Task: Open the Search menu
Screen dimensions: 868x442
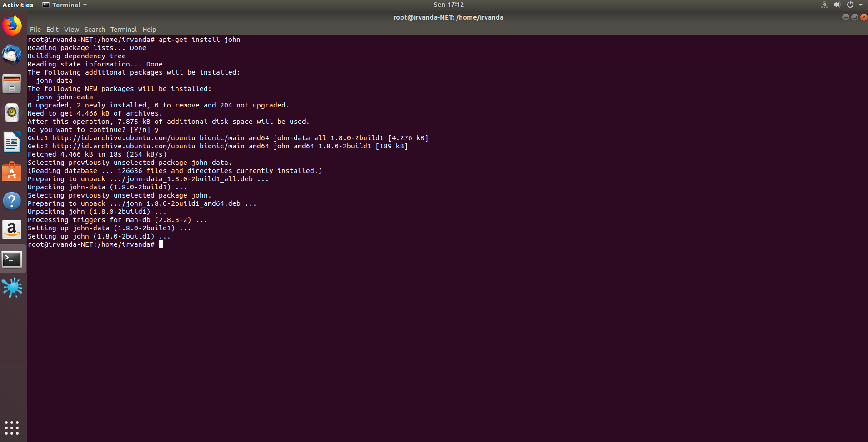Action: click(95, 30)
